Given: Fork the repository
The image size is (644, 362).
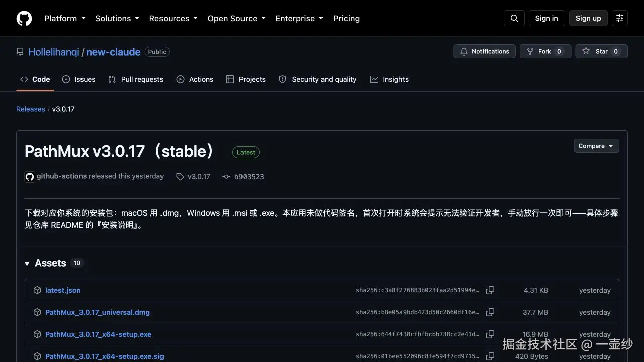Looking at the screenshot, I should 545,51.
